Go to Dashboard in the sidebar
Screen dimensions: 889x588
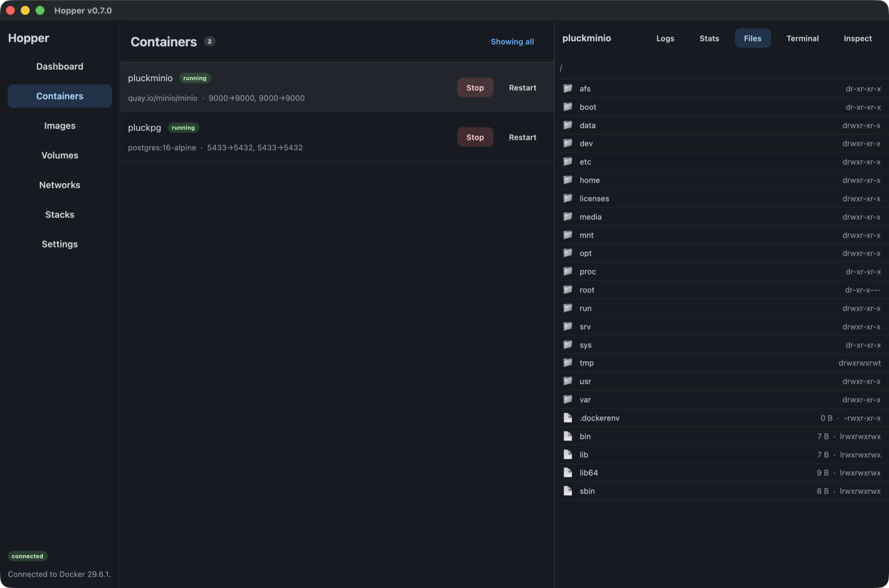[60, 66]
